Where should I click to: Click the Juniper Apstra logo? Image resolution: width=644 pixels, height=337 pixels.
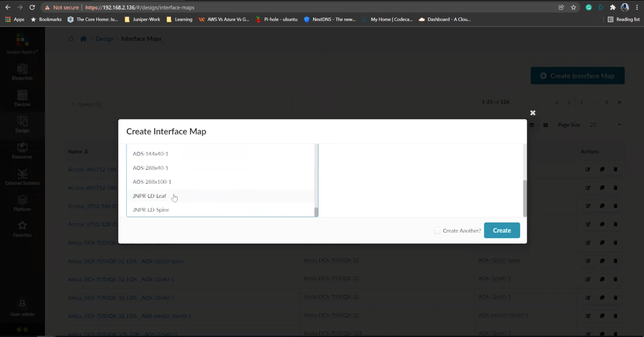tap(22, 44)
